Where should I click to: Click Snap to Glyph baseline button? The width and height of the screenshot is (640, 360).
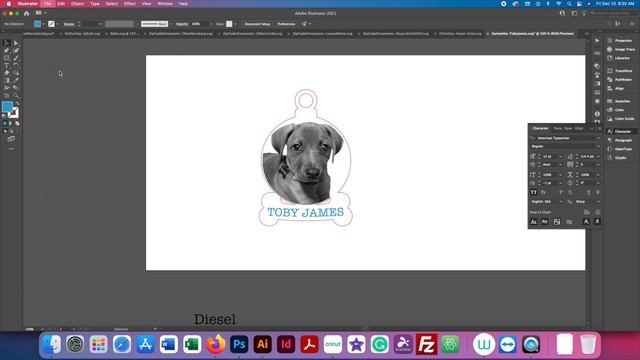coord(533,222)
